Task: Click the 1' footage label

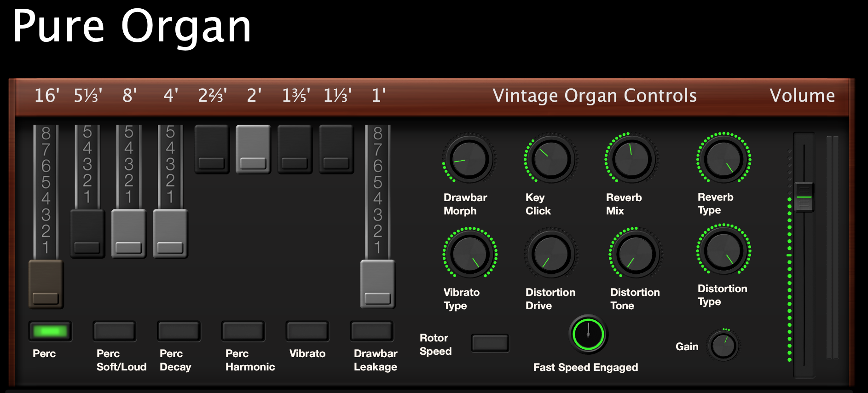Action: coord(379,96)
